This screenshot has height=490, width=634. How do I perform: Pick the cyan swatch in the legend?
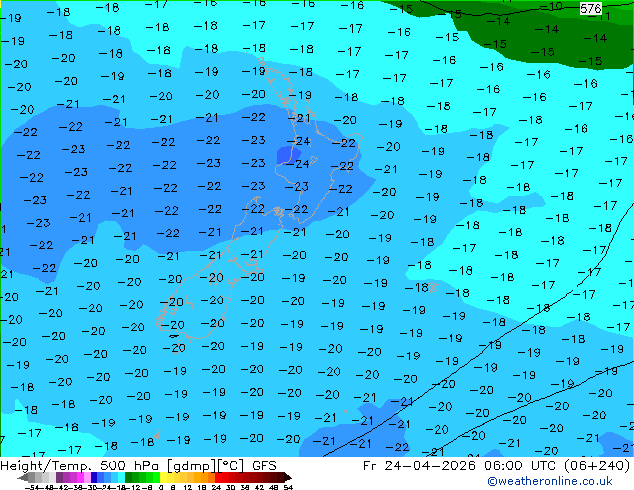[x=122, y=477]
